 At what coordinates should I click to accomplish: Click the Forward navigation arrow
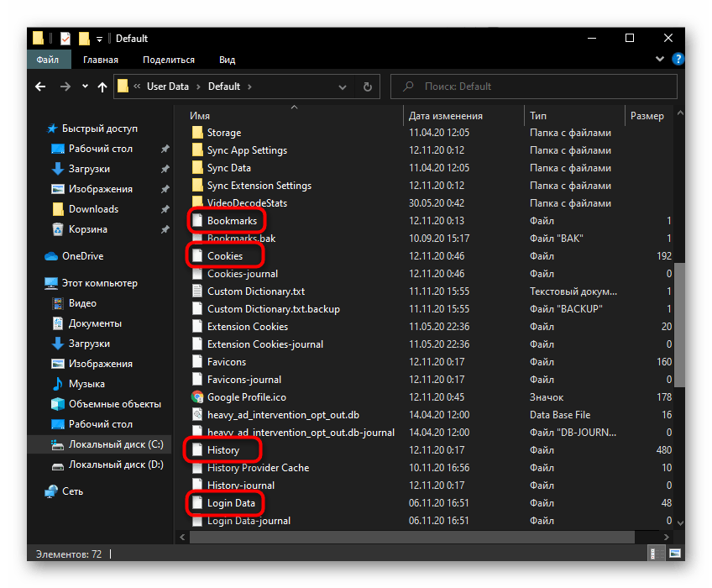(x=65, y=87)
